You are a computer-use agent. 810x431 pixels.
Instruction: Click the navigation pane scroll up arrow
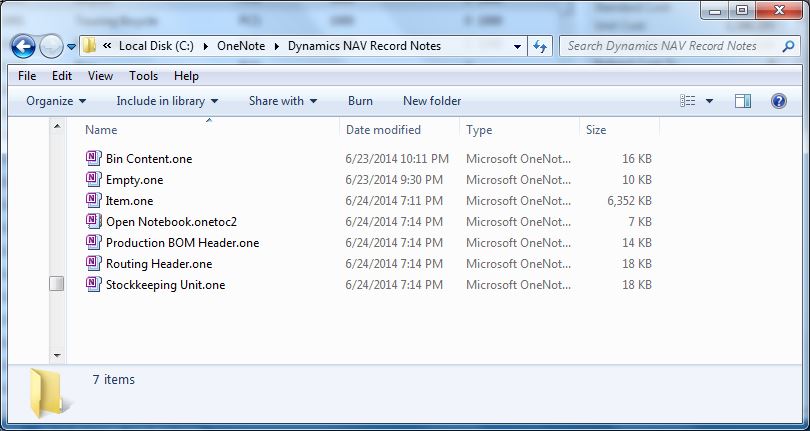coord(57,126)
